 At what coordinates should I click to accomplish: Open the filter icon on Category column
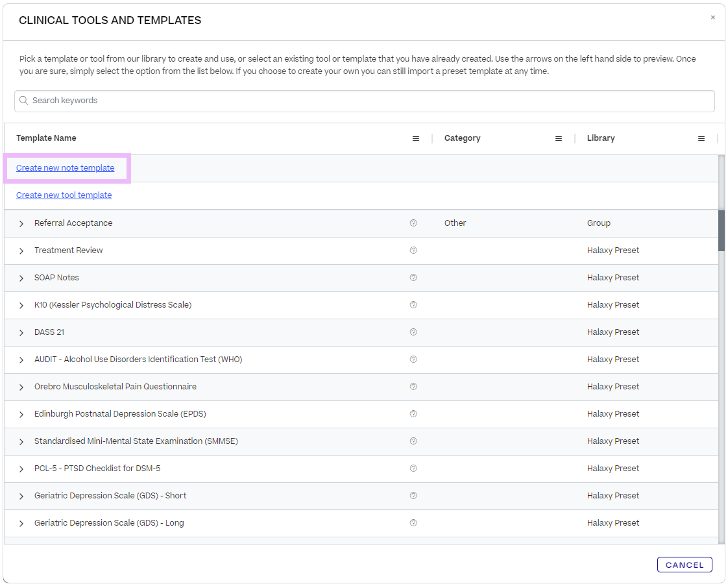[559, 138]
